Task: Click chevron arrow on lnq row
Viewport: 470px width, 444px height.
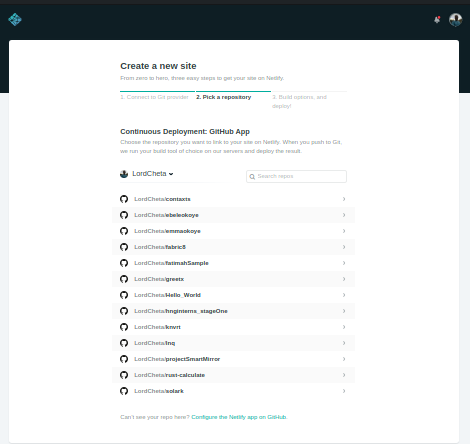Action: pyautogui.click(x=344, y=343)
